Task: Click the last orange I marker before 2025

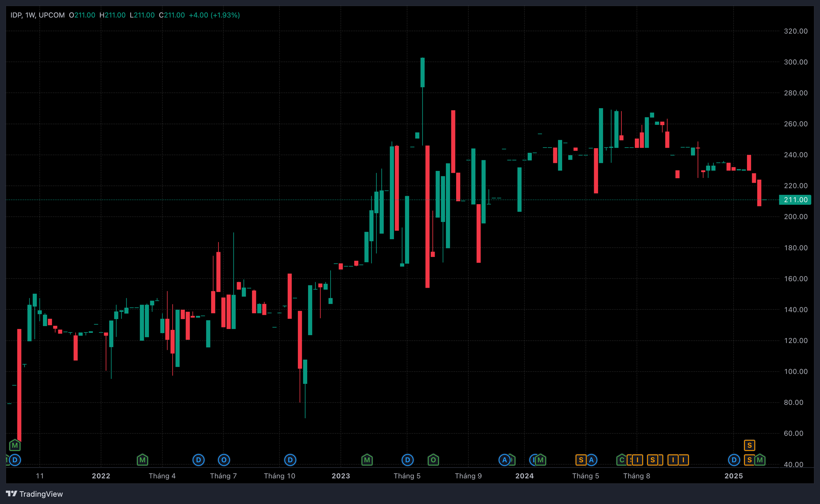Action: click(x=683, y=460)
